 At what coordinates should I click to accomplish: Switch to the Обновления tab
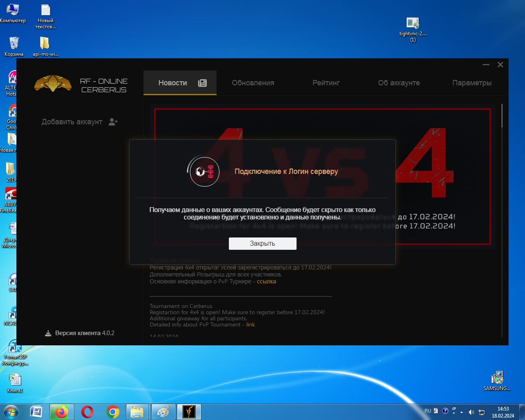coord(253,83)
